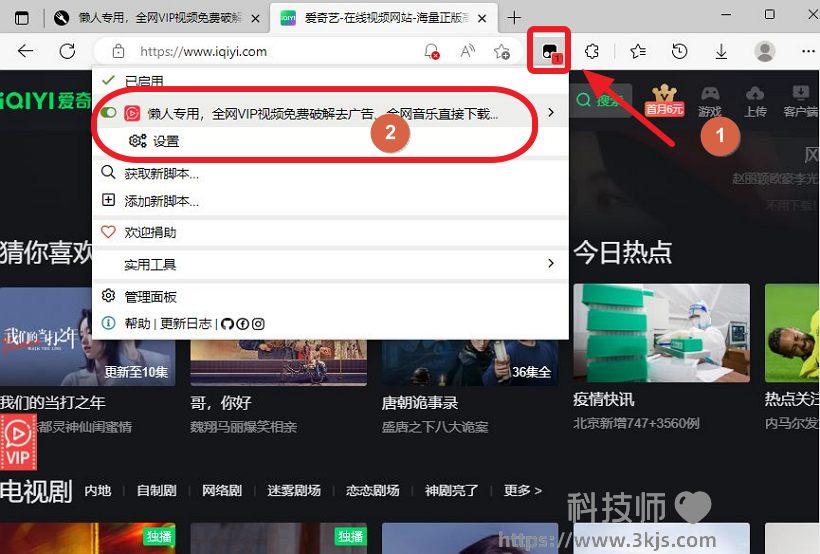Switch to the 懒人专用 browser tab

(158, 18)
